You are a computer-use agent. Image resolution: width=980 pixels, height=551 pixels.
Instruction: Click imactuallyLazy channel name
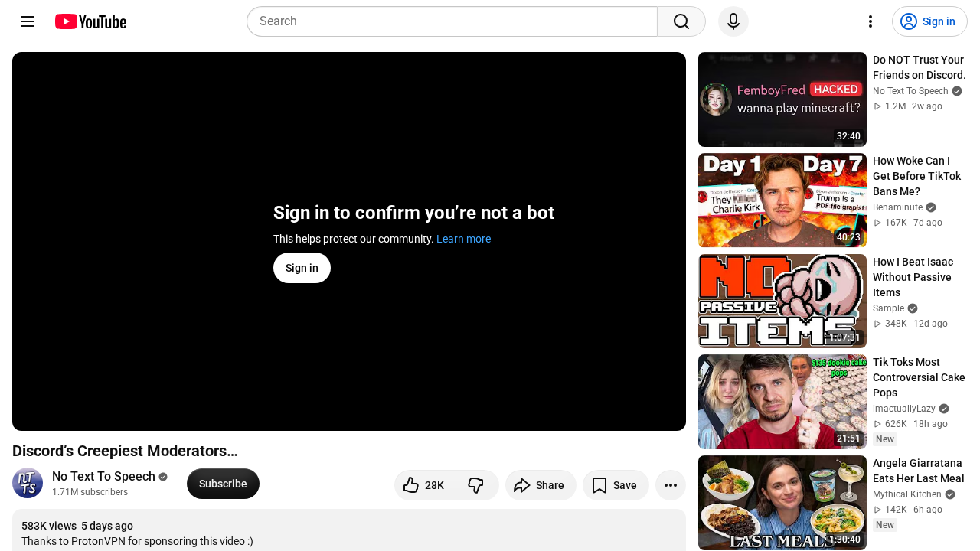tap(904, 409)
